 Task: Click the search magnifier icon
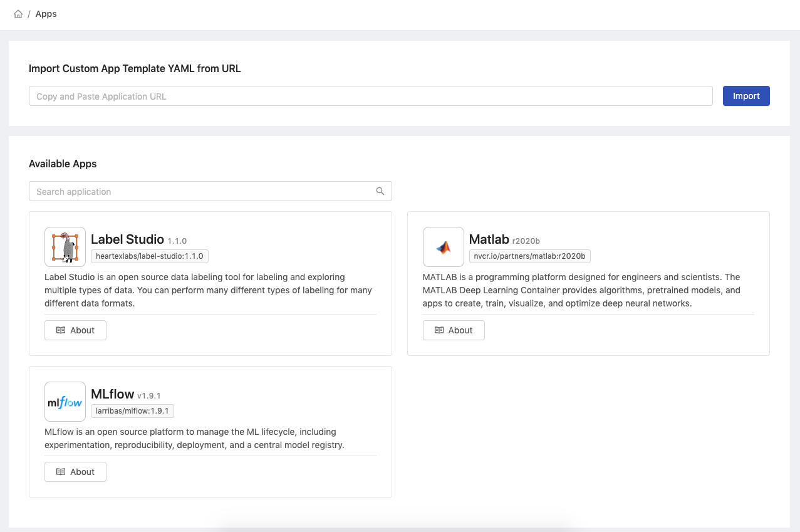pos(380,191)
